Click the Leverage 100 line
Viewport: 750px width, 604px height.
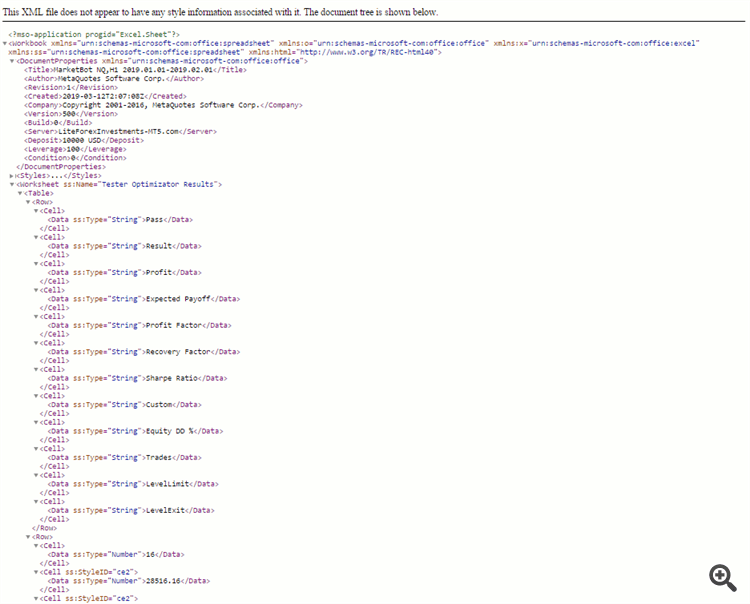tap(75, 149)
